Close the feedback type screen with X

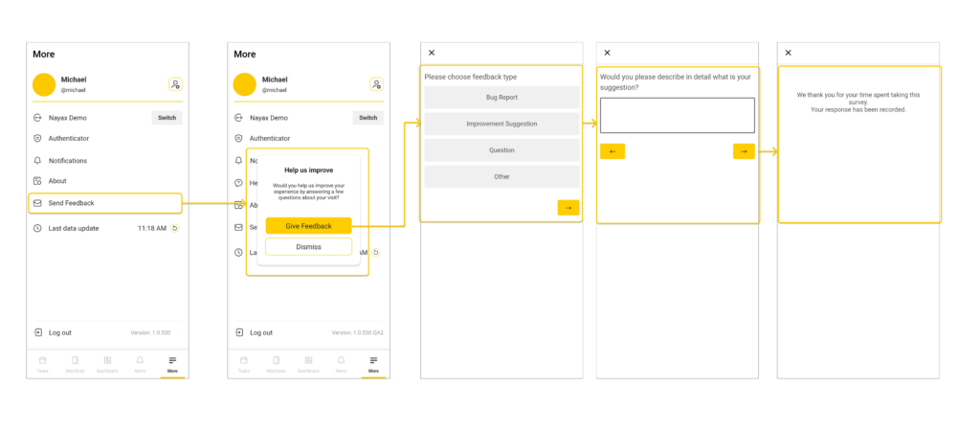(x=432, y=54)
